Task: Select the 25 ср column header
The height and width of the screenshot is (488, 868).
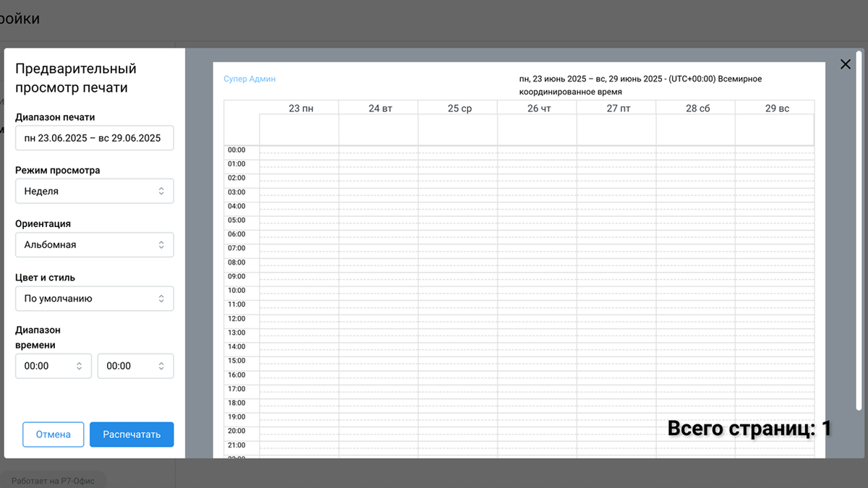Action: [x=460, y=108]
